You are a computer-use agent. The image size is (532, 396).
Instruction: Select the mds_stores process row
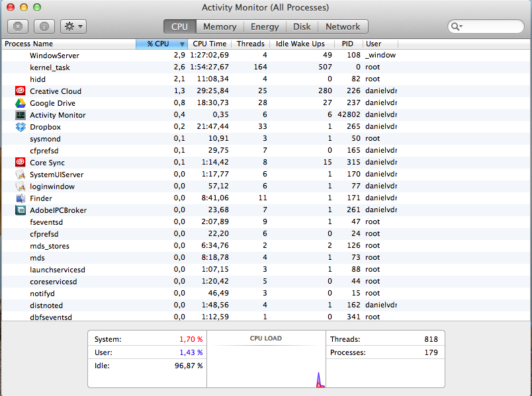(266, 246)
